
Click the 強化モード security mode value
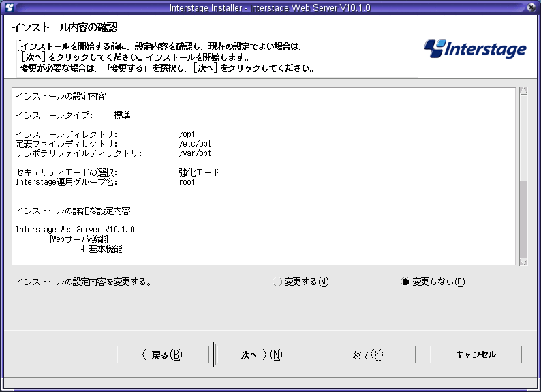tap(199, 172)
